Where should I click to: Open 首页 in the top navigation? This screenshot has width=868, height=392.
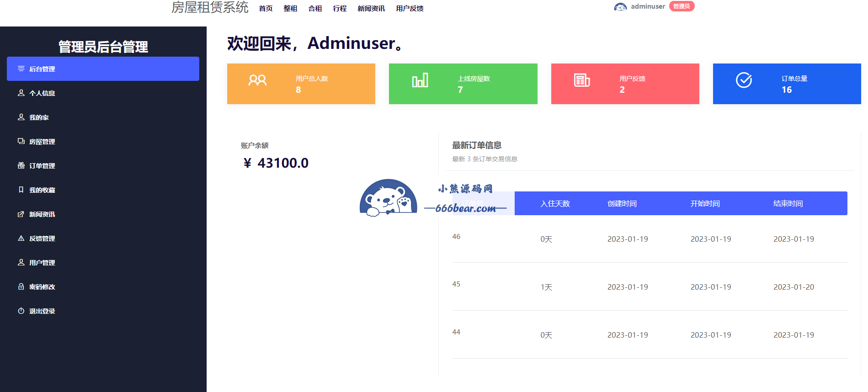[266, 8]
